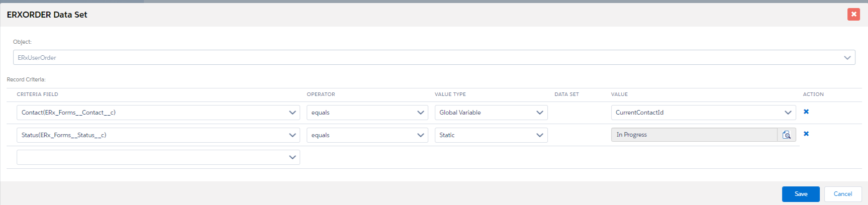868x205 pixels.
Task: Click the Value Type column header
Action: pyautogui.click(x=450, y=94)
